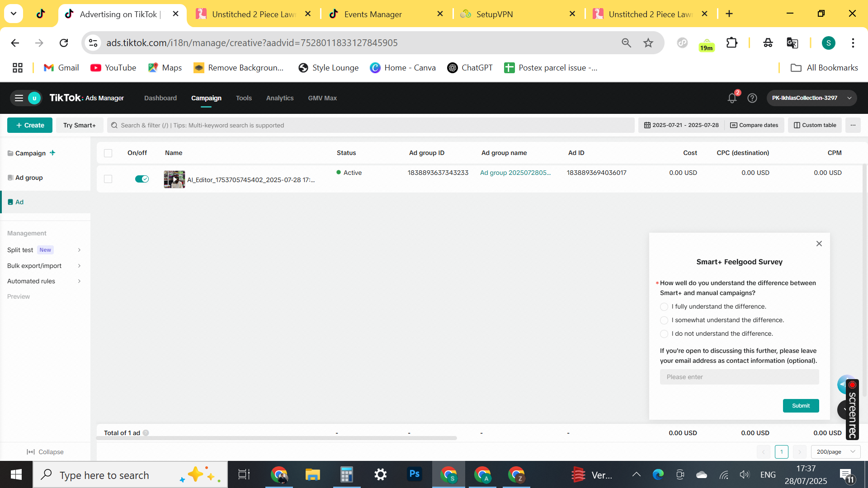This screenshot has height=488, width=868.
Task: Open the Chrome apps grid shortcut
Action: click(18, 68)
